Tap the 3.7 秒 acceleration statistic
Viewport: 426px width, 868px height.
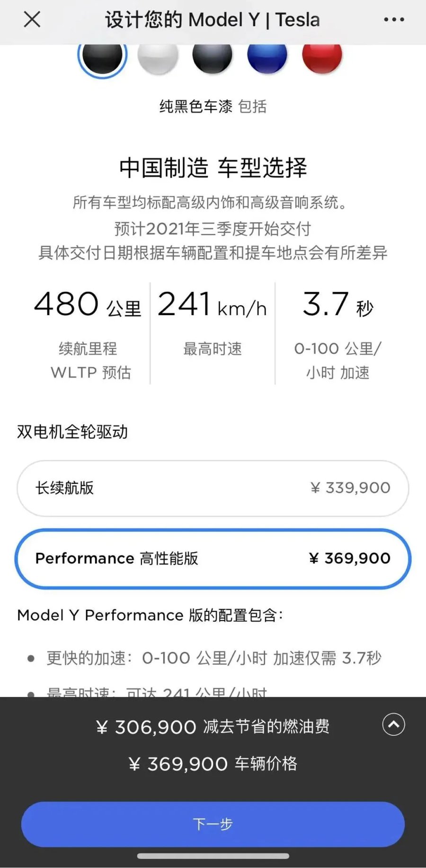click(338, 304)
